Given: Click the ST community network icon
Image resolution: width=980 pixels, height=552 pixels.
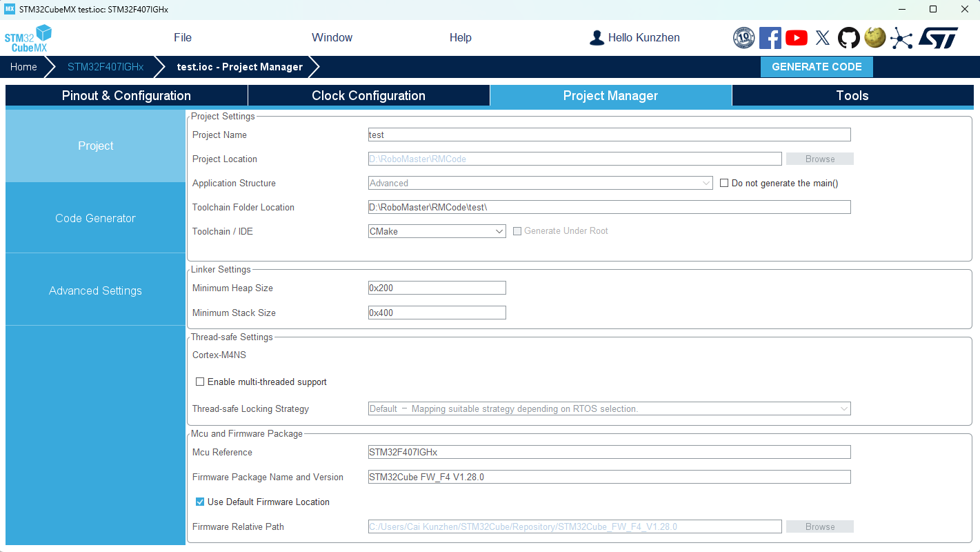Looking at the screenshot, I should pyautogui.click(x=901, y=38).
